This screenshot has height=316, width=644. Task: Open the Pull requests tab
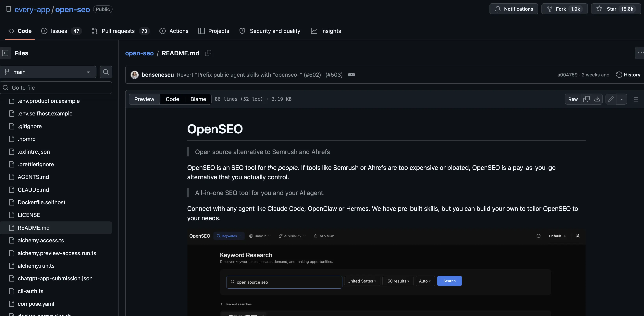(121, 31)
